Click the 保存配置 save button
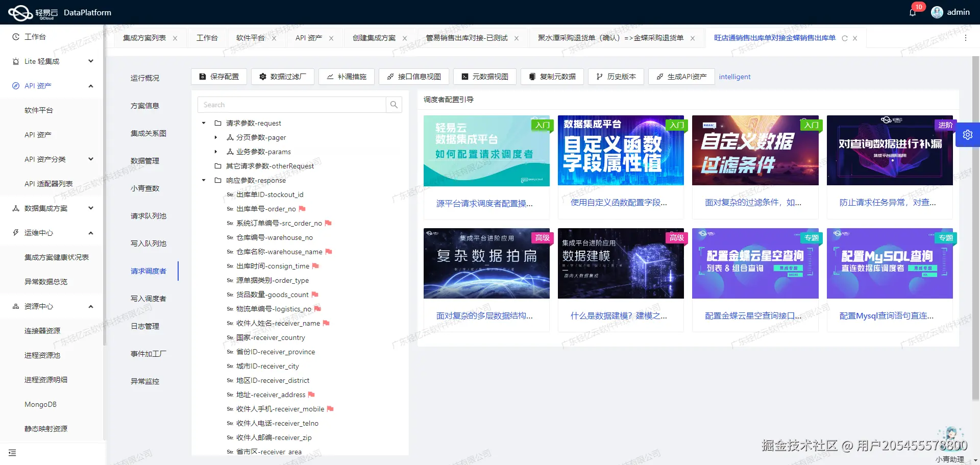The width and height of the screenshot is (980, 465). 218,77
